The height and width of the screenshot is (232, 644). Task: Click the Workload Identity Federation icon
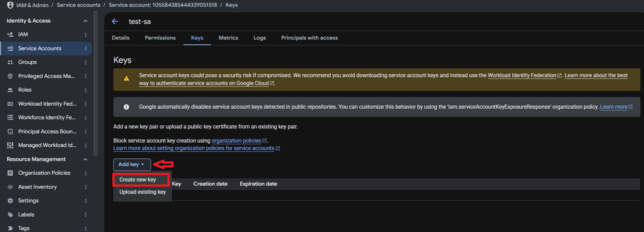(10, 104)
